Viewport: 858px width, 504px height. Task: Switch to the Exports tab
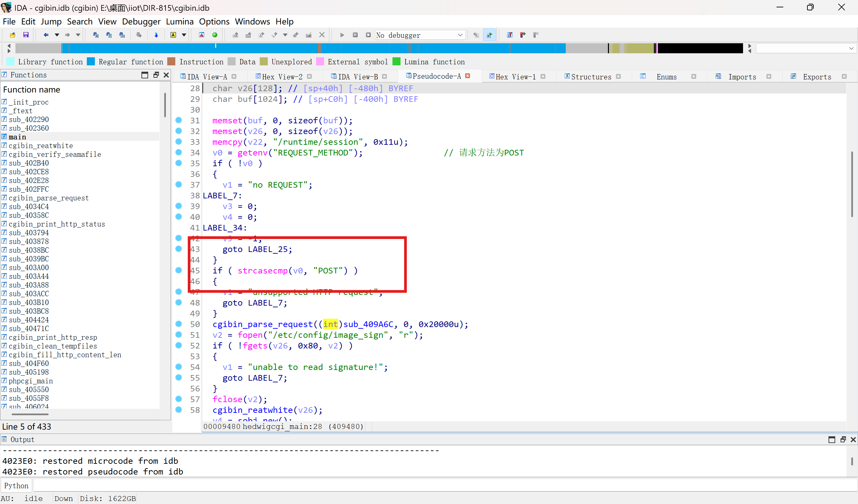[817, 77]
